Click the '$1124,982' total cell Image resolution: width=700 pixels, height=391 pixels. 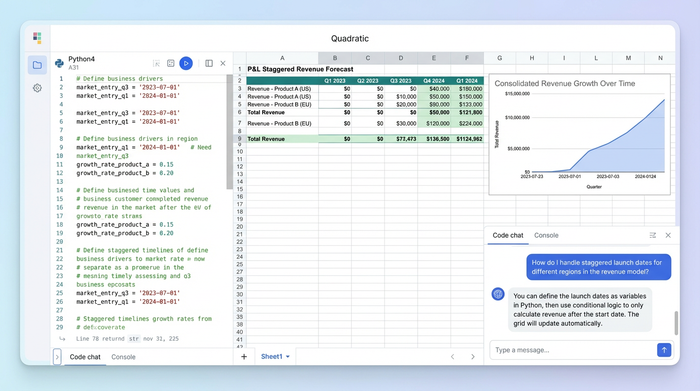[x=467, y=139]
